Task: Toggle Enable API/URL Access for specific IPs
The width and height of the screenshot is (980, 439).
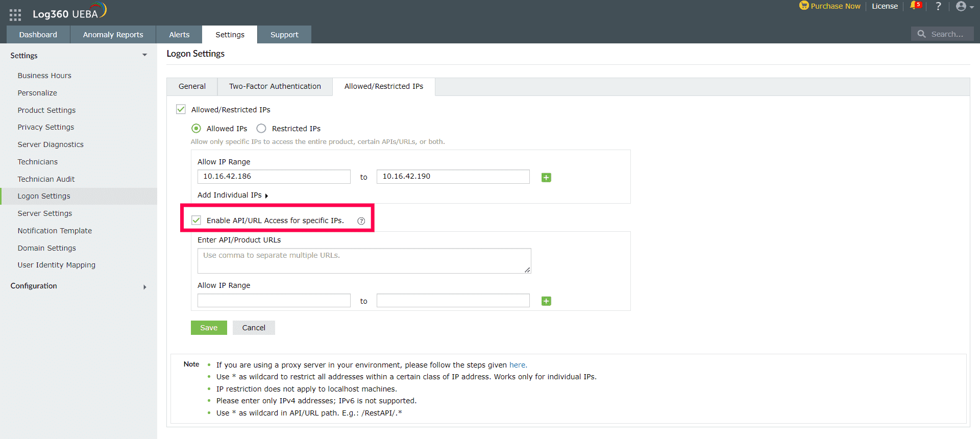Action: pyautogui.click(x=196, y=220)
